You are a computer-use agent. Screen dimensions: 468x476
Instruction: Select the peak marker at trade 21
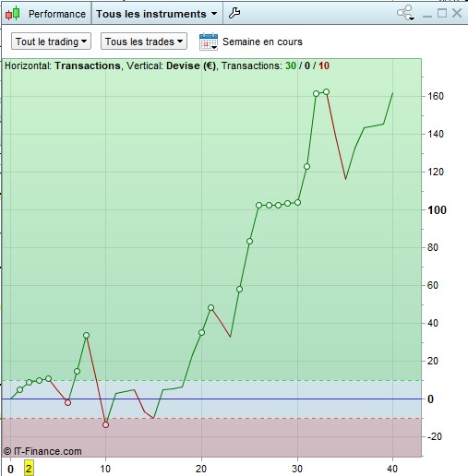(x=210, y=308)
